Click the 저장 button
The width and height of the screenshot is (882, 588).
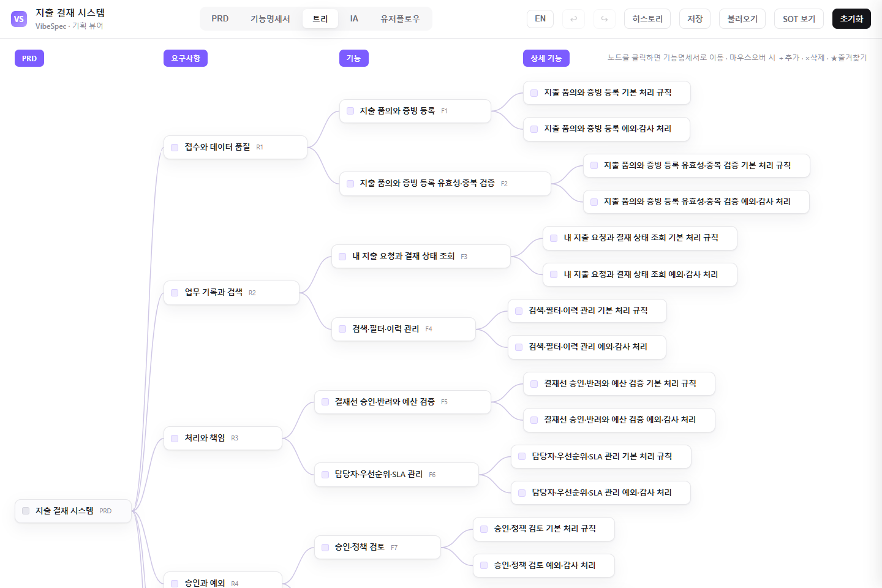point(695,19)
